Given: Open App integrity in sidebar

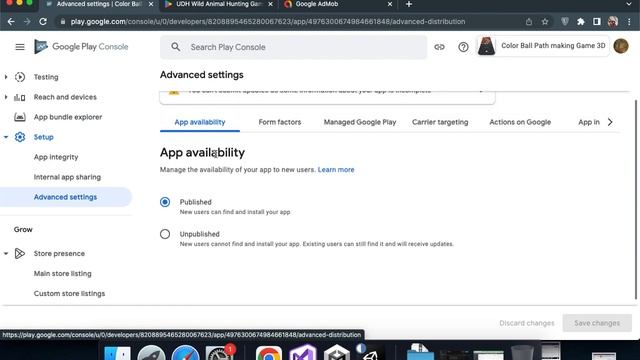Looking at the screenshot, I should [56, 157].
